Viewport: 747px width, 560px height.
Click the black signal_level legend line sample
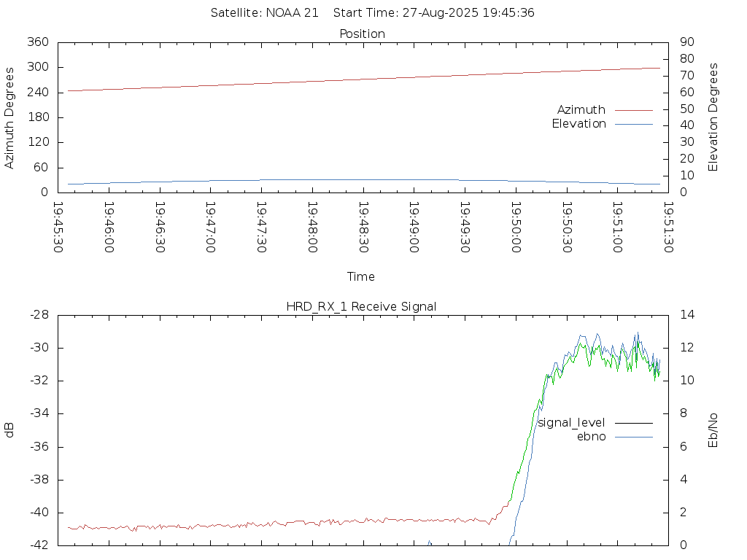point(634,424)
